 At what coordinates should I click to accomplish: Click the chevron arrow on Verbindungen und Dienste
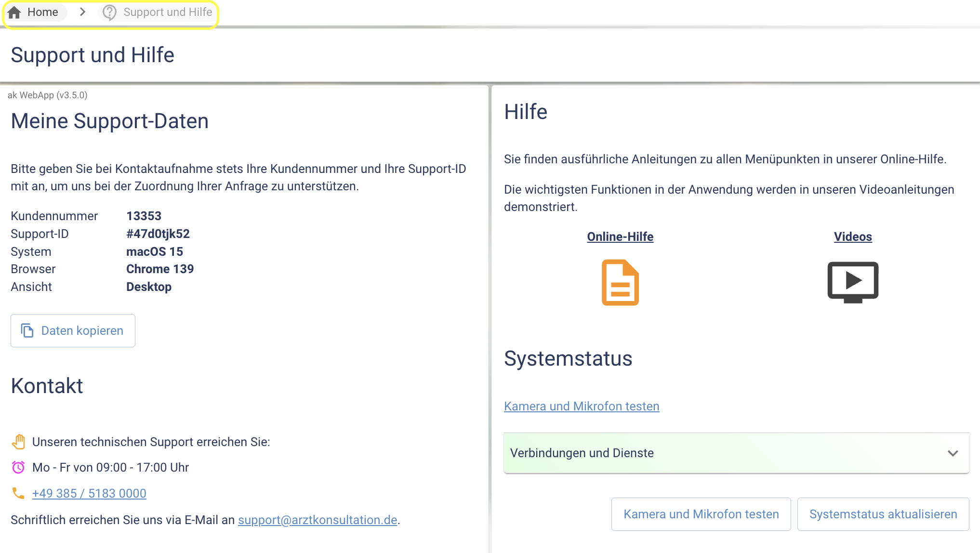pyautogui.click(x=953, y=453)
